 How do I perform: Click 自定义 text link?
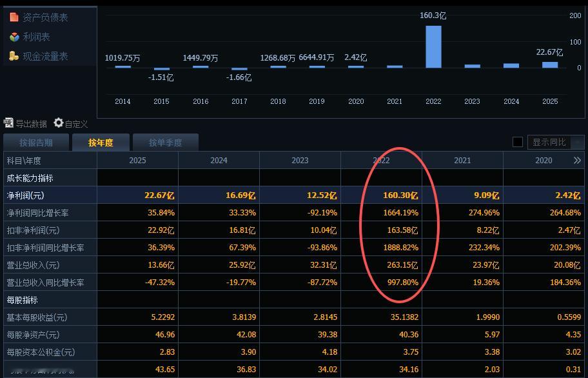[x=76, y=124]
